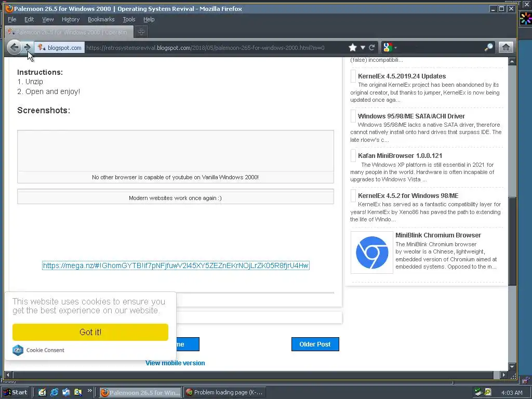Click the 'Screenshots:' heading
Viewport: 532px width, 399px height.
[44, 110]
